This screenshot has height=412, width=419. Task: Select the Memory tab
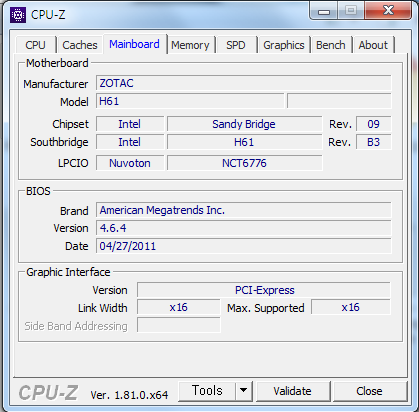click(x=190, y=45)
